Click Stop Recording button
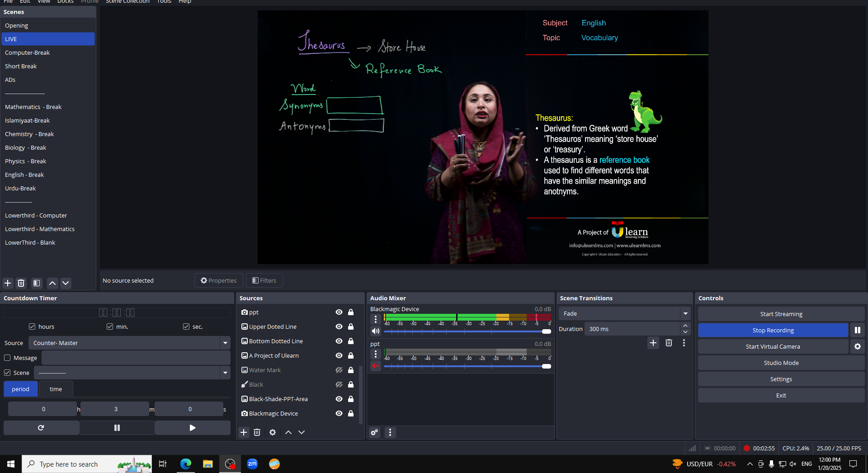Viewport: 868px width, 473px height. pyautogui.click(x=773, y=330)
